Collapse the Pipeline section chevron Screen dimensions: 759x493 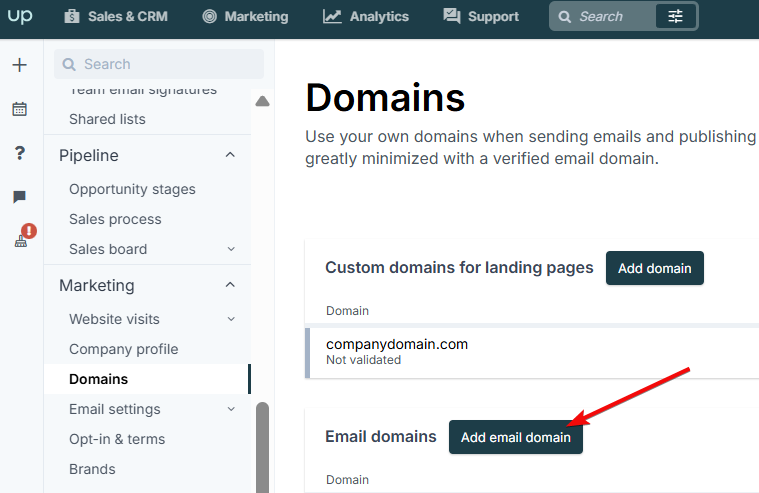230,155
